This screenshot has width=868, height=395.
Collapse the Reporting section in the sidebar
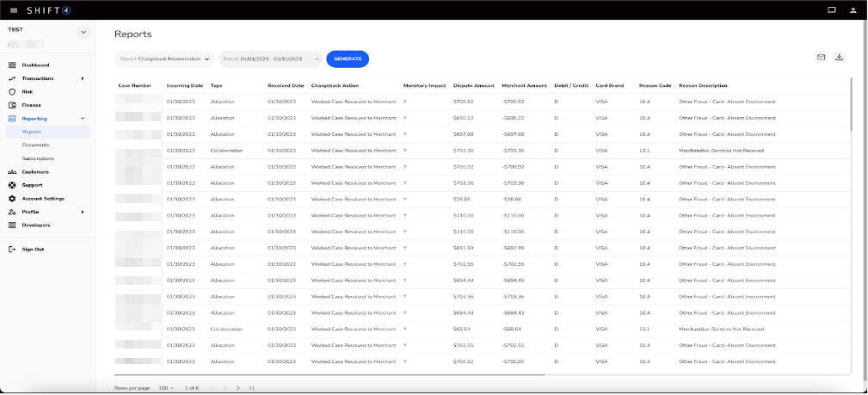pos(83,118)
